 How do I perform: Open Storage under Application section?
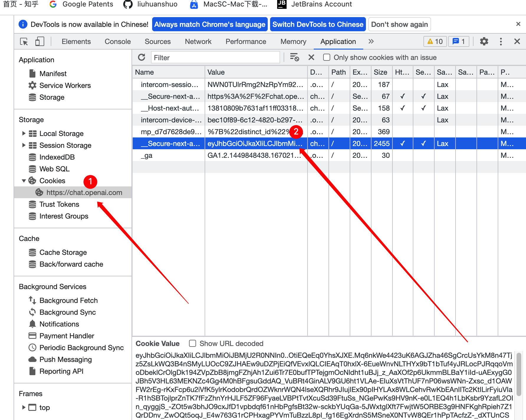tap(52, 97)
